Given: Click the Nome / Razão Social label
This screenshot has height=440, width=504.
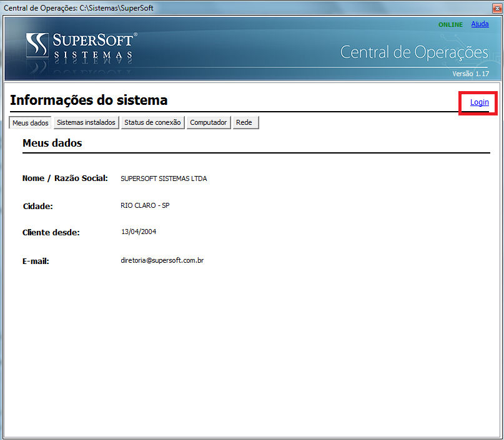Looking at the screenshot, I should point(65,178).
